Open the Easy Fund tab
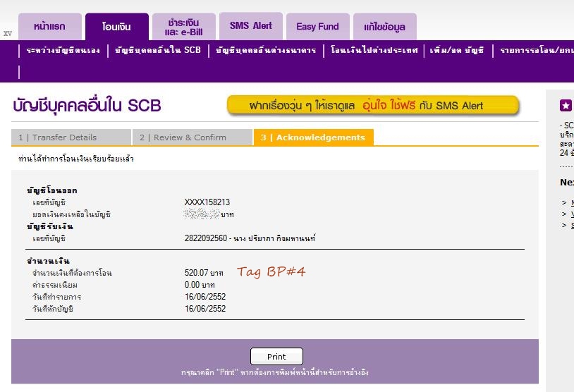Screen dimensions: 574x392 pyautogui.click(x=318, y=26)
